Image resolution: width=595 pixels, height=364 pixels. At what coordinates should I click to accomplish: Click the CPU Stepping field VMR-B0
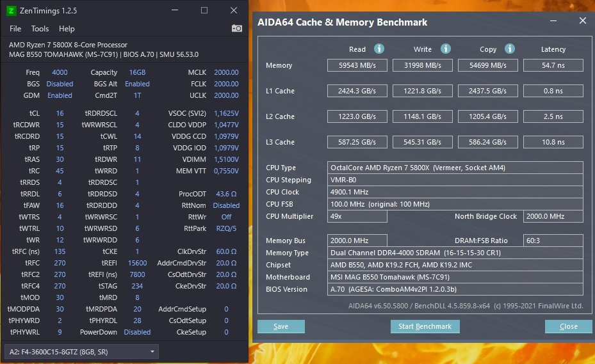click(455, 180)
